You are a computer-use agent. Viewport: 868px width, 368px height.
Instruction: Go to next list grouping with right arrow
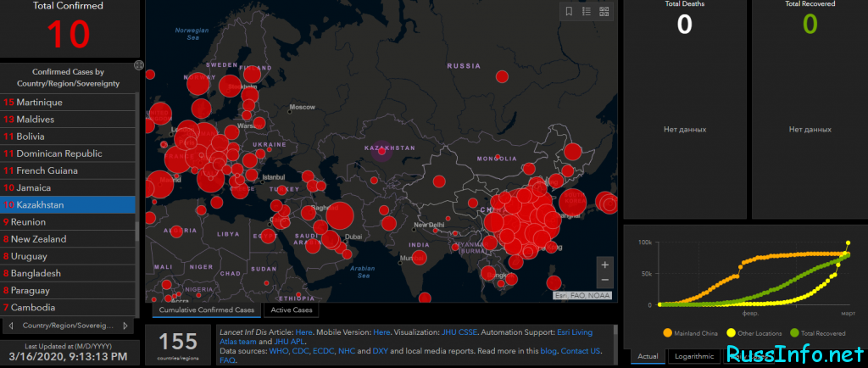click(x=125, y=326)
